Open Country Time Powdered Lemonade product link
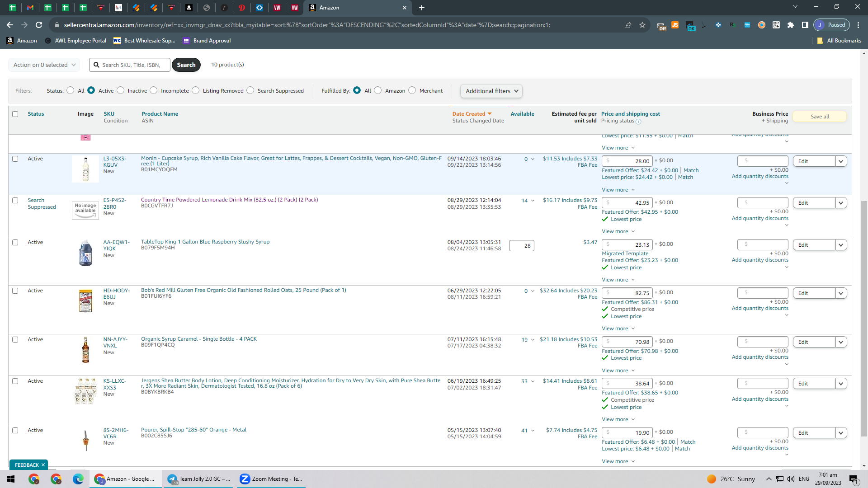Viewport: 868px width, 488px height. click(229, 200)
